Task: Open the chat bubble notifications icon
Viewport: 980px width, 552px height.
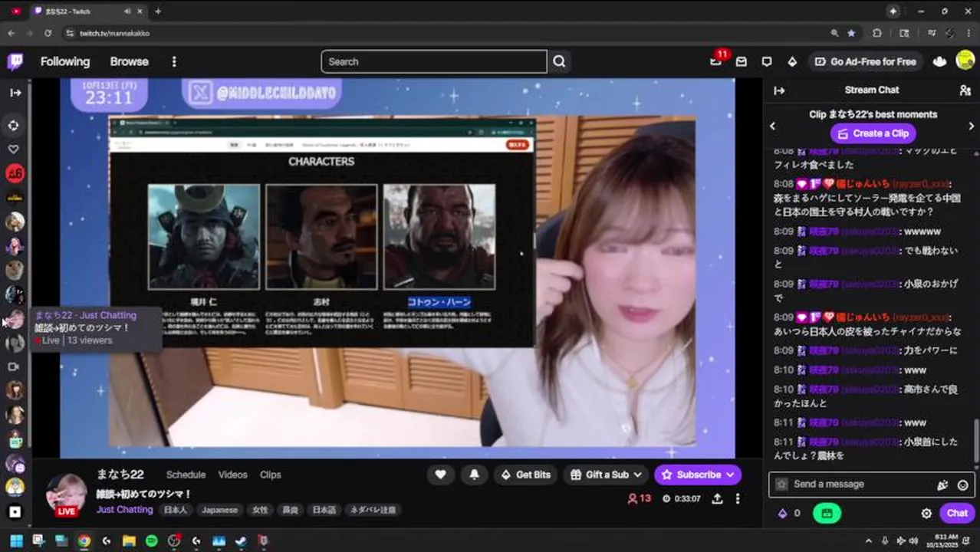Action: (x=767, y=61)
